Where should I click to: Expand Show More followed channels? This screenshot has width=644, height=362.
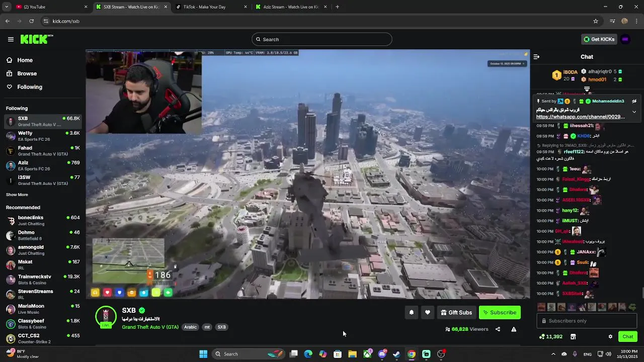pyautogui.click(x=17, y=195)
